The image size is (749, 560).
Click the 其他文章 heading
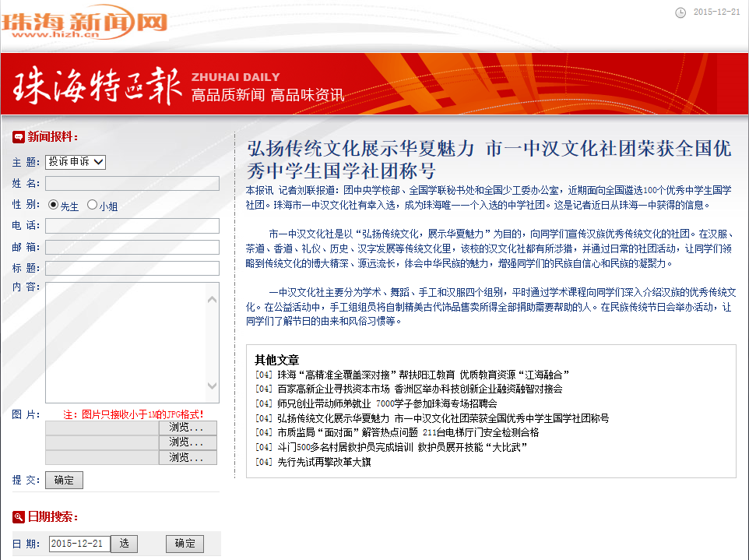[277, 360]
